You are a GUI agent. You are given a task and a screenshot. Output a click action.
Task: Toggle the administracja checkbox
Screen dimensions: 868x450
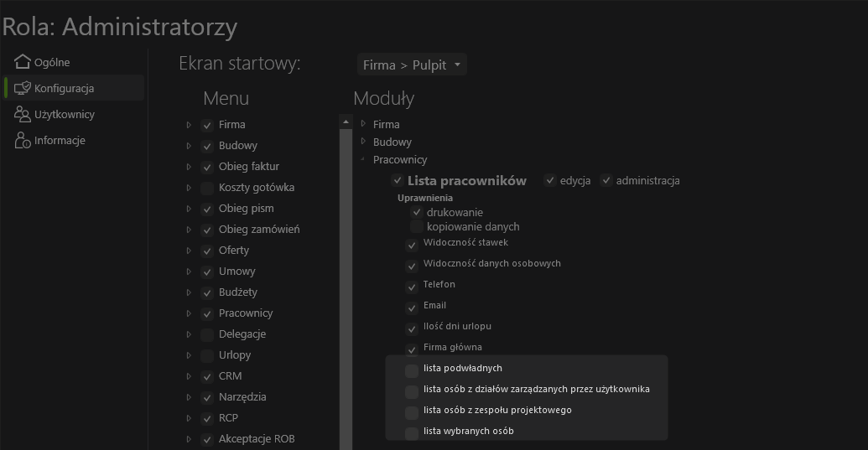tap(606, 180)
